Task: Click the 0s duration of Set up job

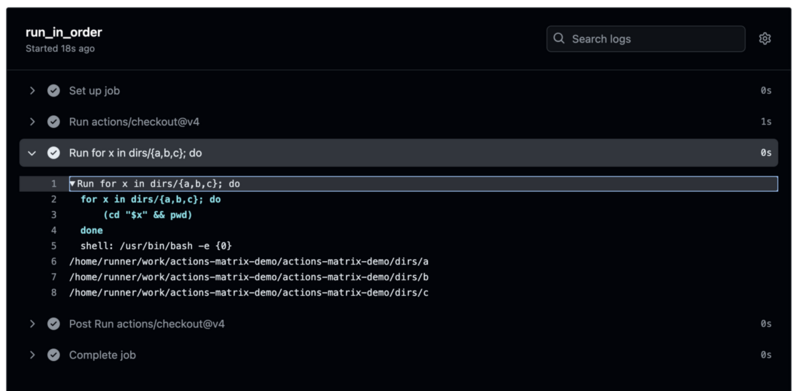Action: click(x=766, y=91)
